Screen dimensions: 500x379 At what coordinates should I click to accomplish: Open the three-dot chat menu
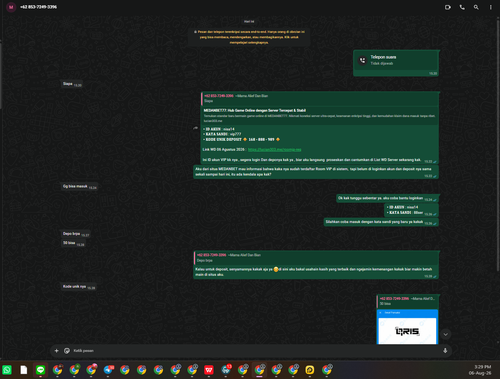pos(490,7)
